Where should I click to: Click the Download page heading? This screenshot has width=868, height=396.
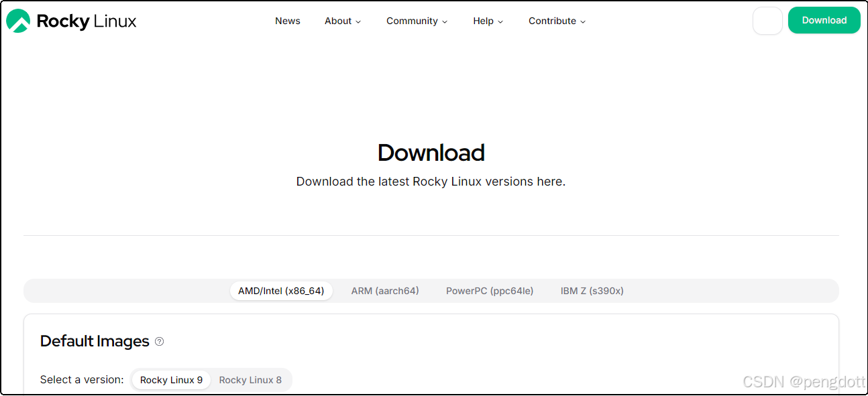(431, 153)
